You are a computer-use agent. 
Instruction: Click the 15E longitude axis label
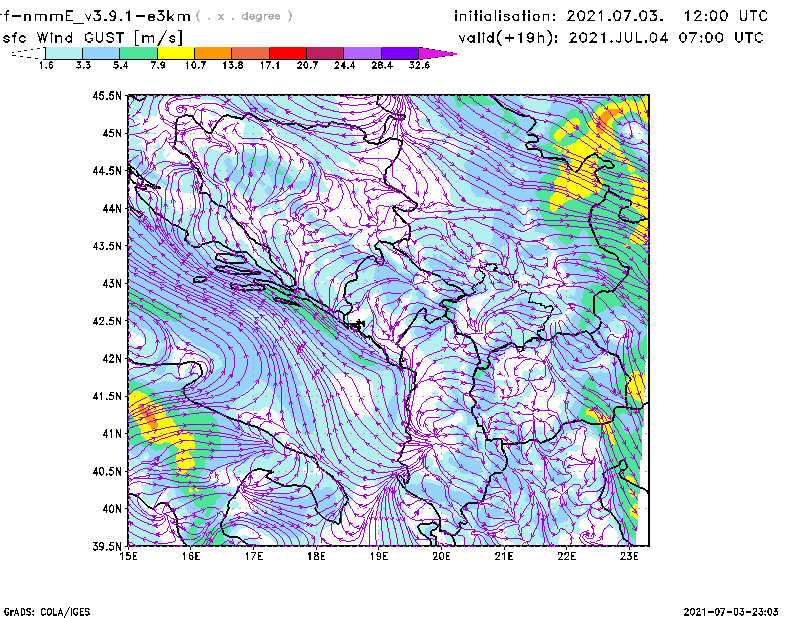pos(128,556)
